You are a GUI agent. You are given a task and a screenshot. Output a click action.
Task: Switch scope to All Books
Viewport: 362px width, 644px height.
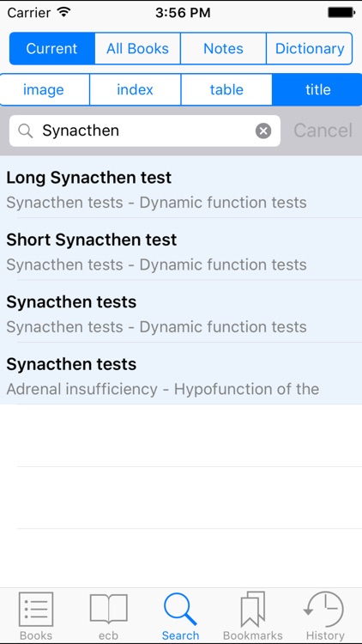coord(137,48)
